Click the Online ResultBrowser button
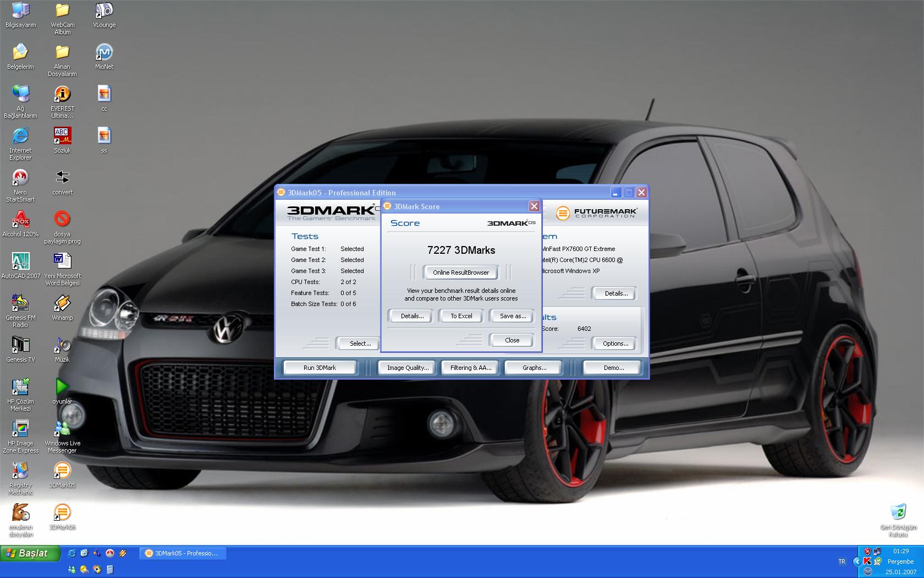This screenshot has height=578, width=924. click(460, 272)
